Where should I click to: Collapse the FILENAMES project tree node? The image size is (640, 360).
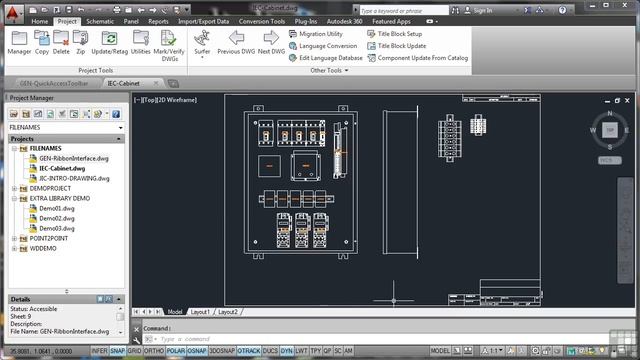coord(14,149)
